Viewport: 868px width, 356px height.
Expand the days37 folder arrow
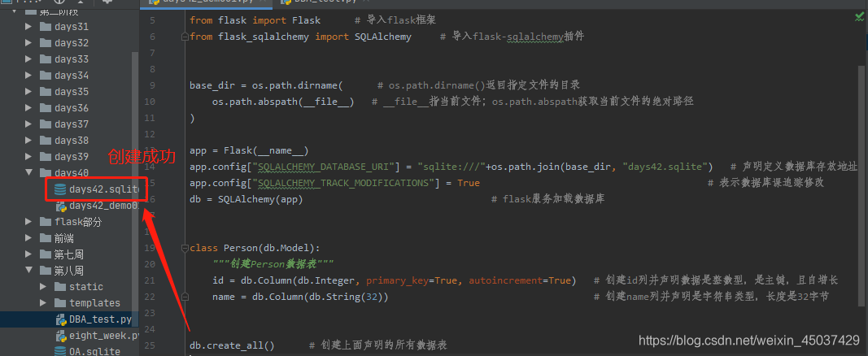pyautogui.click(x=28, y=124)
